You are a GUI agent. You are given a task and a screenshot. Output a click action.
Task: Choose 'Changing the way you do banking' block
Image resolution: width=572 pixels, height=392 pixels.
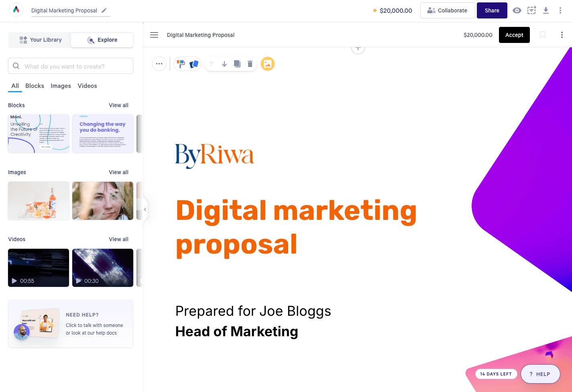point(103,134)
